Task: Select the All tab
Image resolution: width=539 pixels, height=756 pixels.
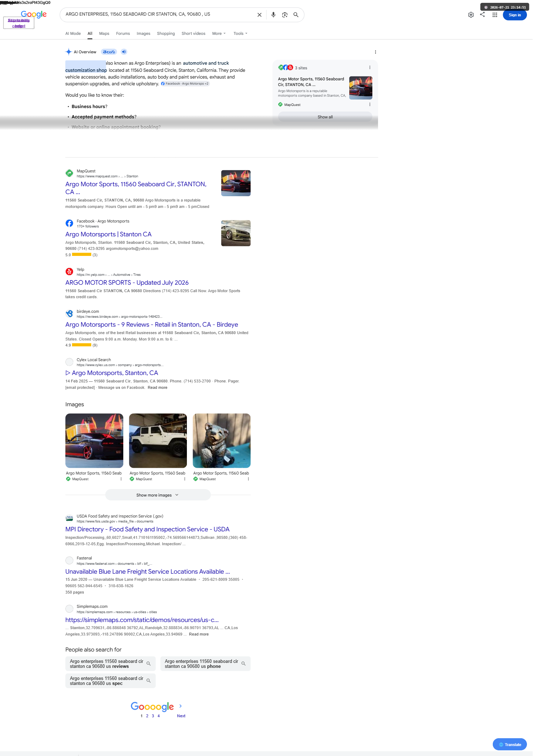Action: [x=90, y=33]
